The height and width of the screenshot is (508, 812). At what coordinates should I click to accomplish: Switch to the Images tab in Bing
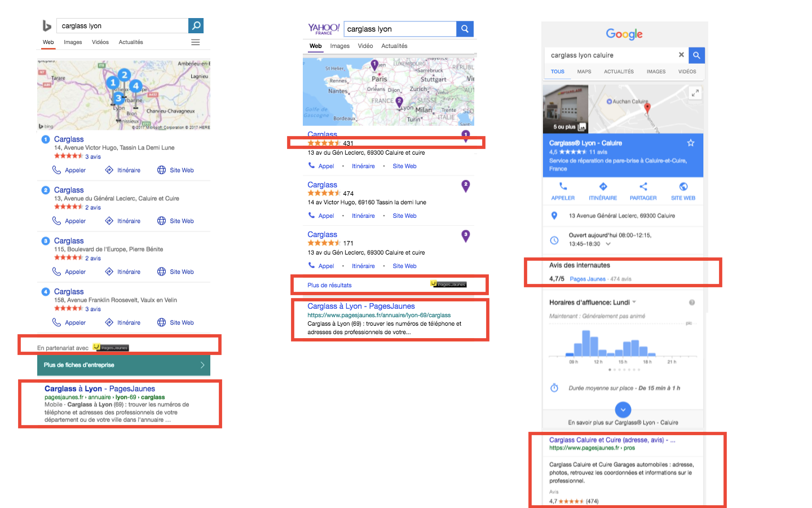[x=73, y=42]
